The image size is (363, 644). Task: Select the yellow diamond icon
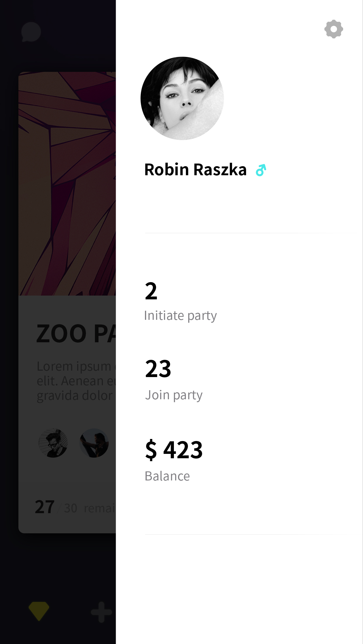39,611
